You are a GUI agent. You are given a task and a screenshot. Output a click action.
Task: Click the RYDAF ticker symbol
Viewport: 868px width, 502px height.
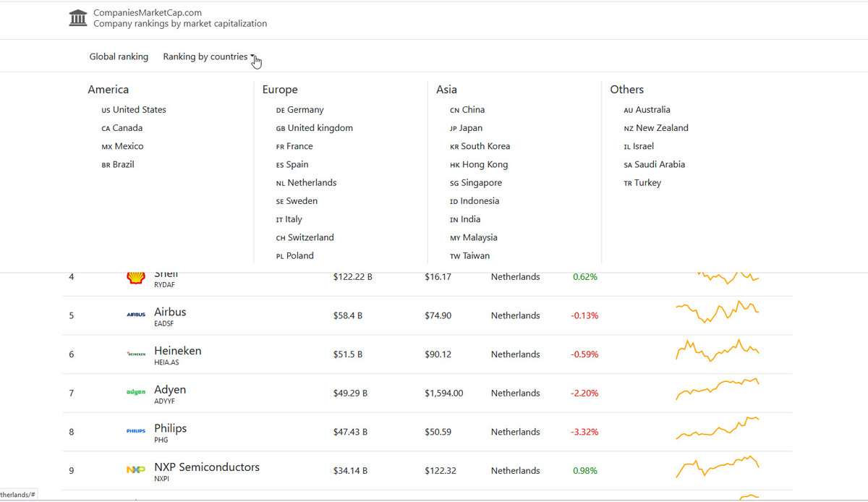point(165,285)
